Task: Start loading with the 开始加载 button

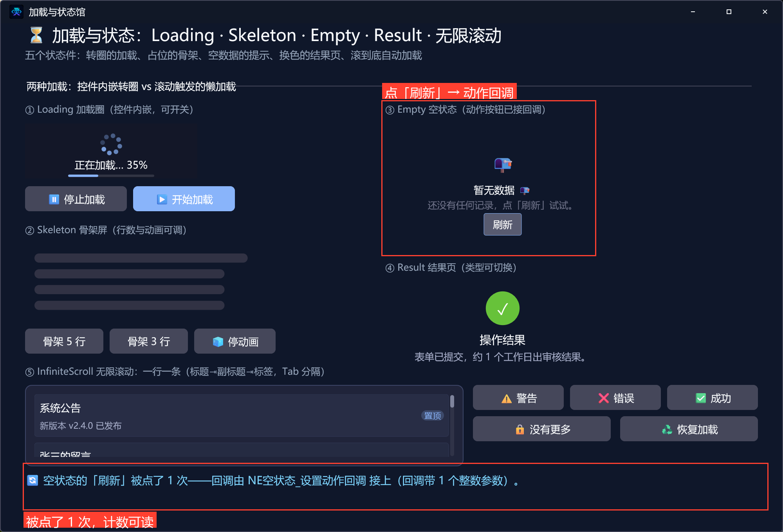Action: 184,199
